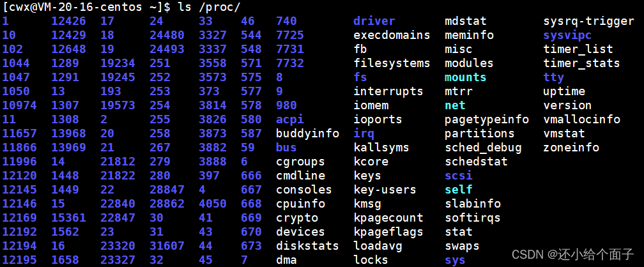Click the 'pagetypeinfo' file name
The image size is (644, 267).
(487, 119)
